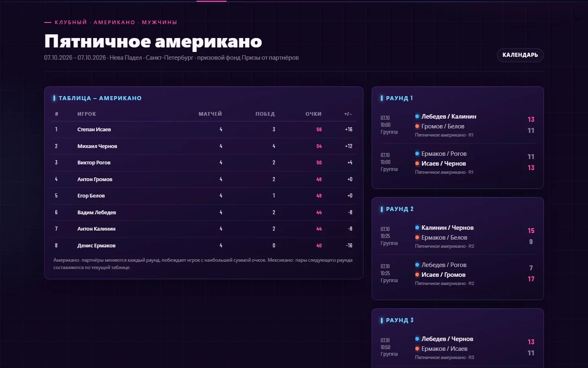Click the РАУНД 1 card heading
Screen dimensions: 588x368
pyautogui.click(x=399, y=98)
